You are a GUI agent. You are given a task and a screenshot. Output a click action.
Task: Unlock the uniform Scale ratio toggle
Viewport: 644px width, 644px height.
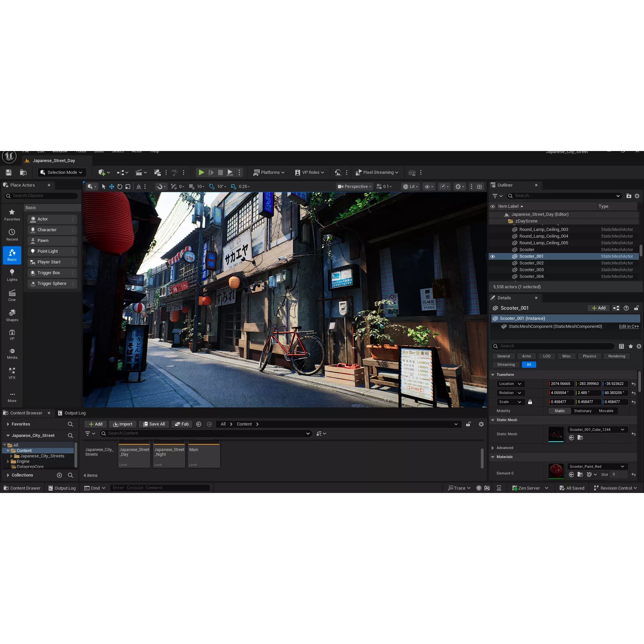(x=530, y=402)
